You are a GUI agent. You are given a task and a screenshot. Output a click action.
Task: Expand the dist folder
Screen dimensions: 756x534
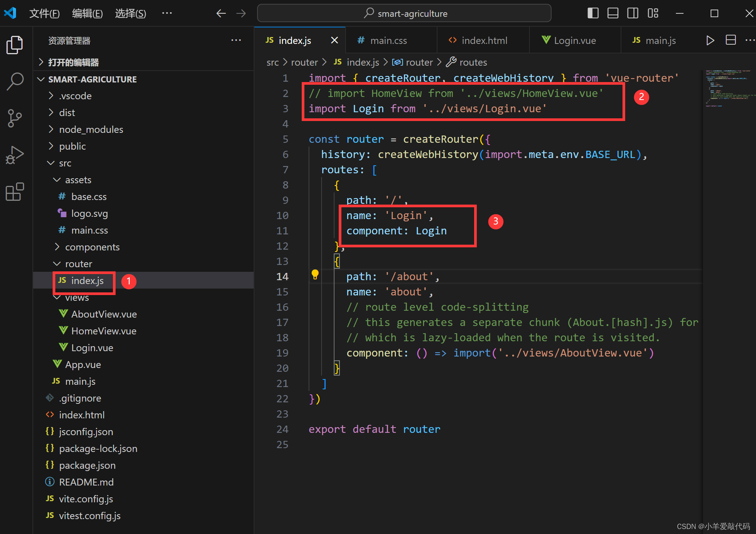point(143,113)
